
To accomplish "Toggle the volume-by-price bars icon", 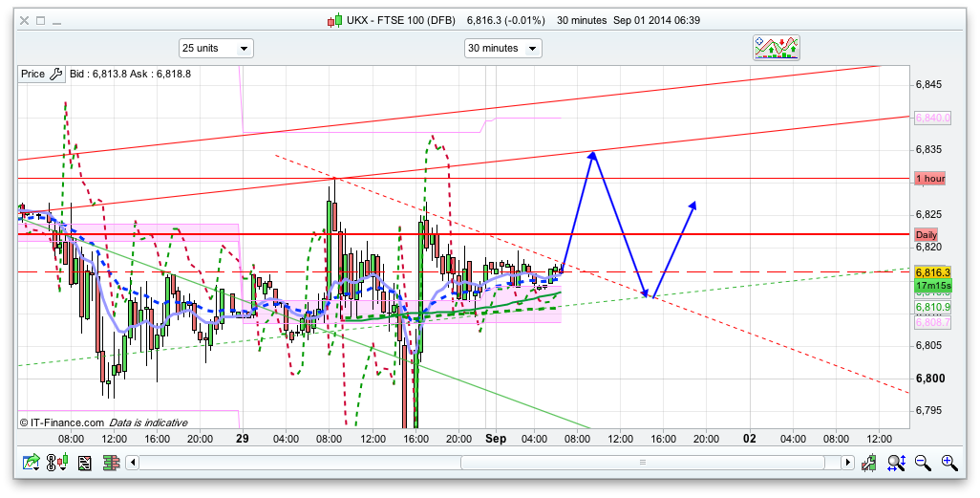I will pyautogui.click(x=111, y=463).
